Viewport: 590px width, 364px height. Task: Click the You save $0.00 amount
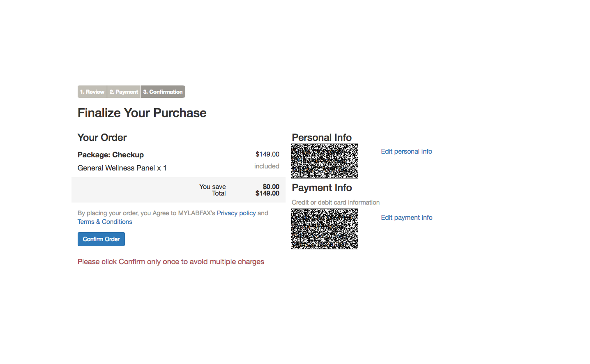271,187
